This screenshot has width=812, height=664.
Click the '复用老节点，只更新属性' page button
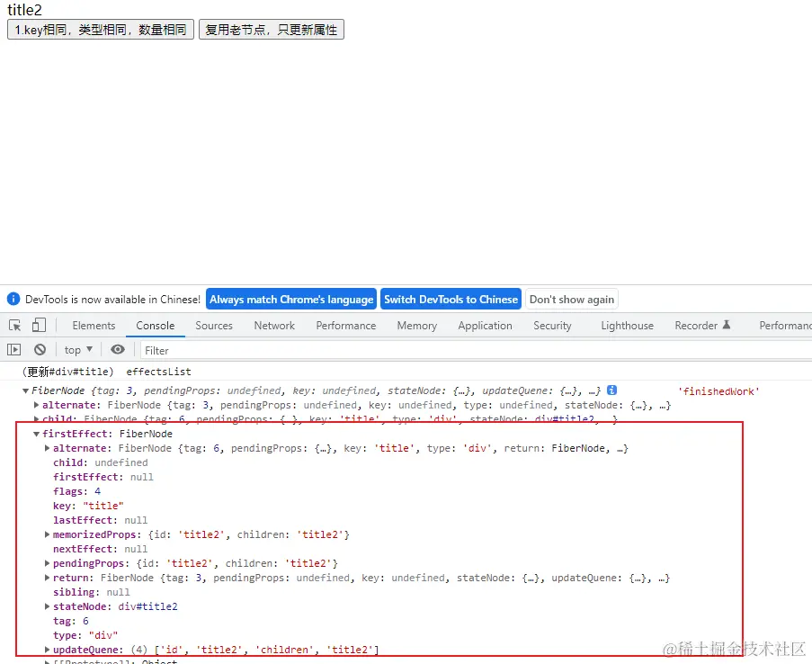[272, 30]
